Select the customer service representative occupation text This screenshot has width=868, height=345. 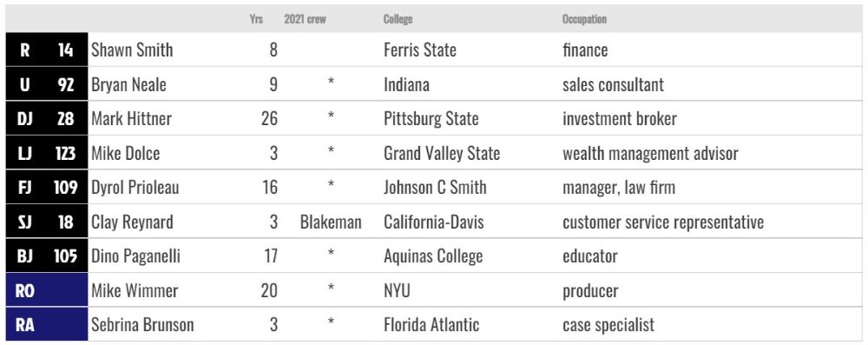[663, 222]
